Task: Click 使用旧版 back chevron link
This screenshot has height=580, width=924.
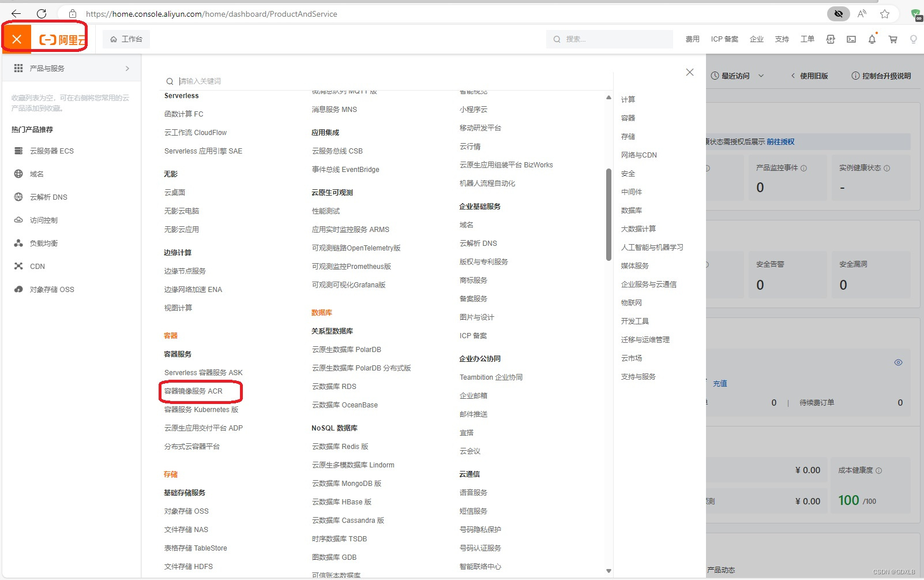Action: [x=809, y=76]
